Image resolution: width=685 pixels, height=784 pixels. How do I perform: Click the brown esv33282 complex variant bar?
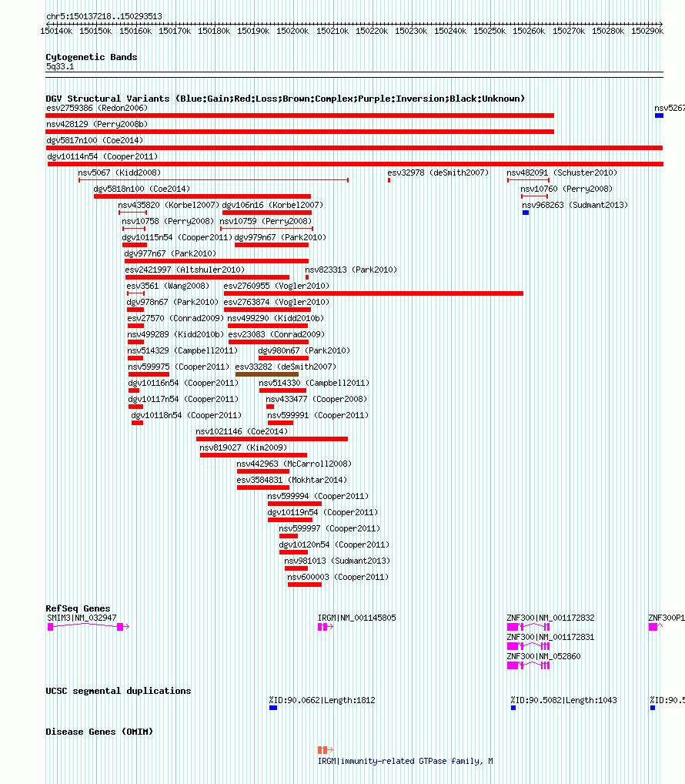[267, 374]
